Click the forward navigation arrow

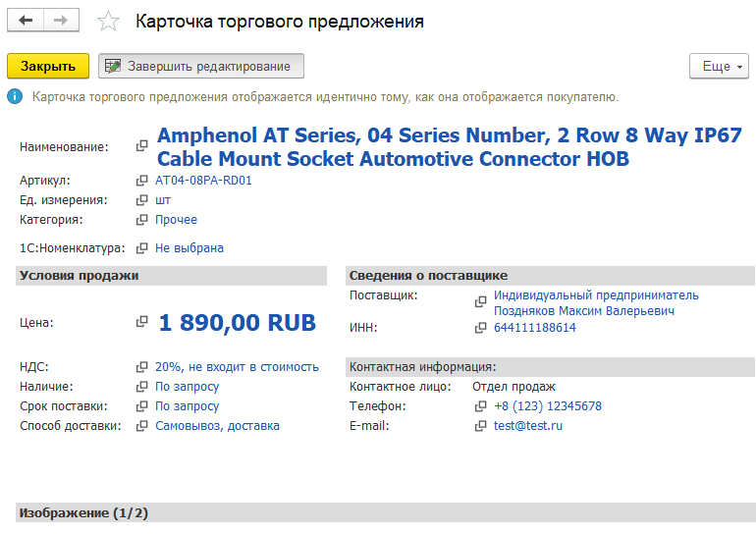point(61,21)
